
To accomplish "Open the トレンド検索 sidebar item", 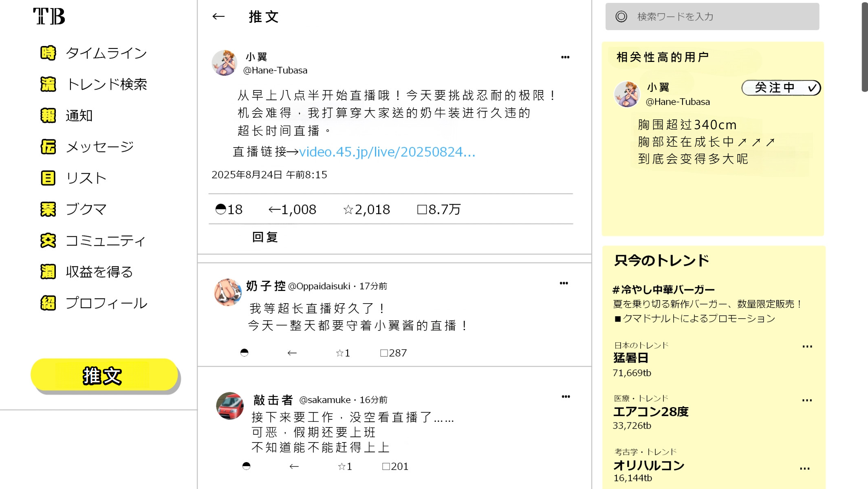I will 94,84.
